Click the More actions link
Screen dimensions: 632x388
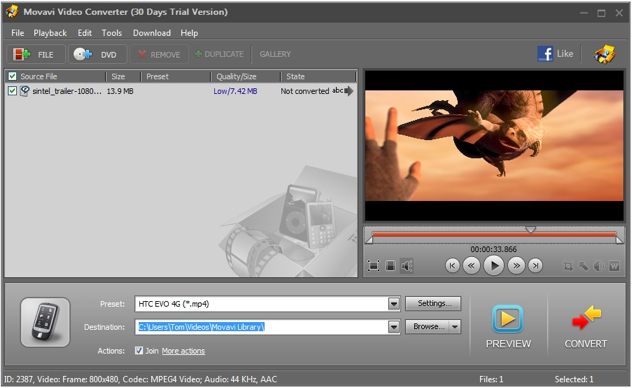(183, 351)
